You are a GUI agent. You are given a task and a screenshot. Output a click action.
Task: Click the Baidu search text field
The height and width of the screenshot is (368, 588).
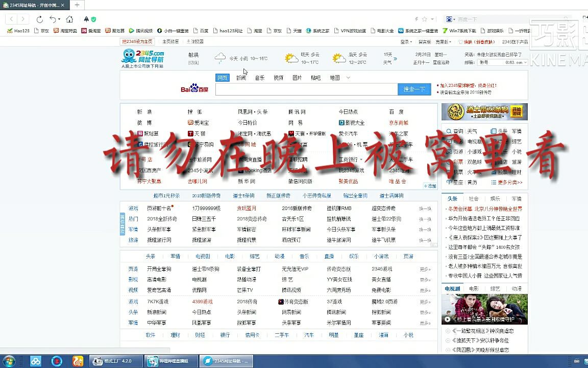click(x=306, y=89)
